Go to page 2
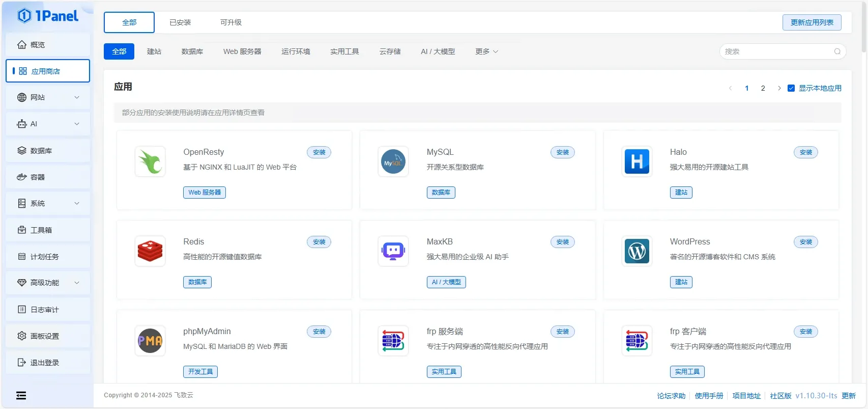The width and height of the screenshot is (868, 409). tap(763, 88)
